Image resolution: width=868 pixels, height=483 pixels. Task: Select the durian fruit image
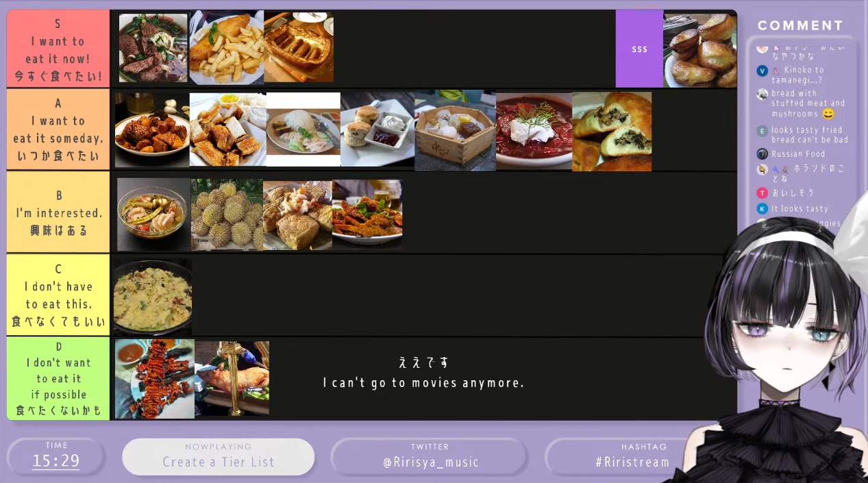(x=227, y=214)
